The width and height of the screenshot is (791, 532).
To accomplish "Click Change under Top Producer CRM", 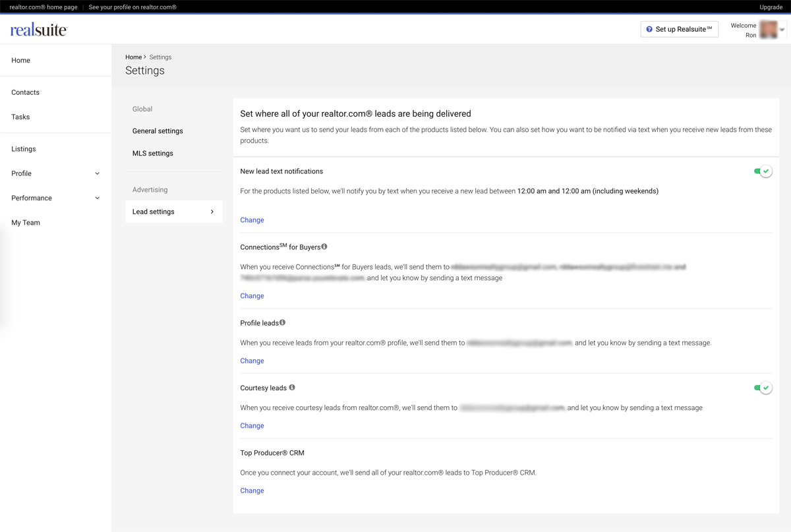I will tap(252, 490).
